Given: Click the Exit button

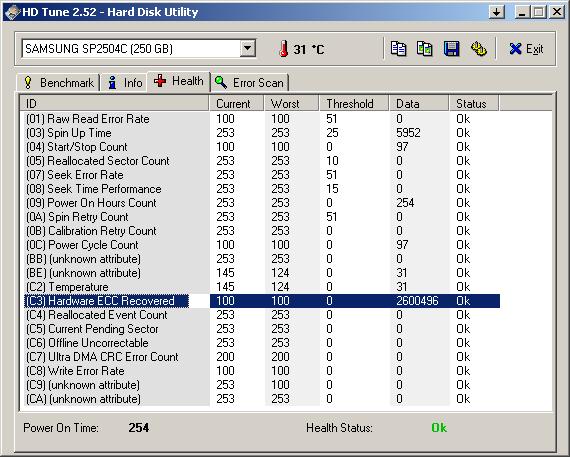Looking at the screenshot, I should tap(526, 49).
